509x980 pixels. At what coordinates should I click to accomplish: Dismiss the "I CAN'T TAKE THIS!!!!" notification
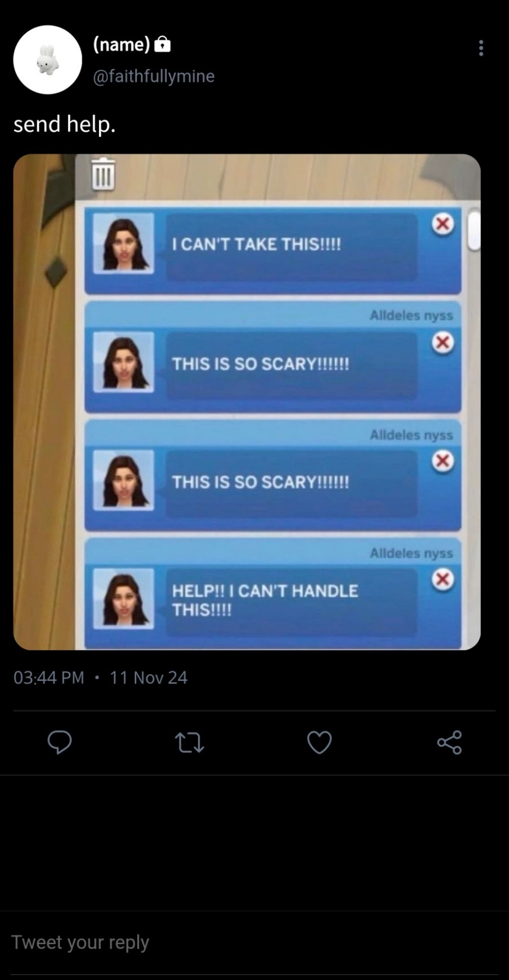click(x=443, y=224)
